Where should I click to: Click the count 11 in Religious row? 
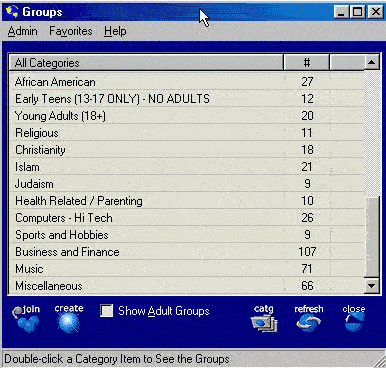click(307, 133)
